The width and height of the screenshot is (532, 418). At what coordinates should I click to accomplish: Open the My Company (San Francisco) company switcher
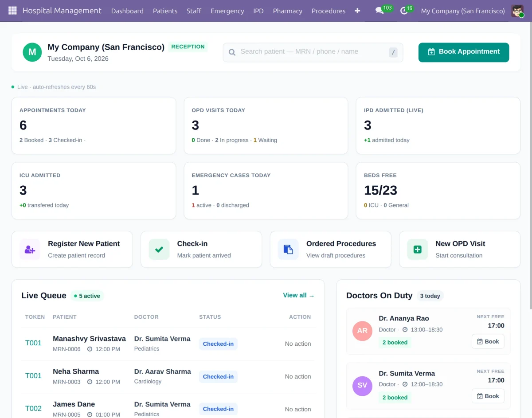click(463, 11)
